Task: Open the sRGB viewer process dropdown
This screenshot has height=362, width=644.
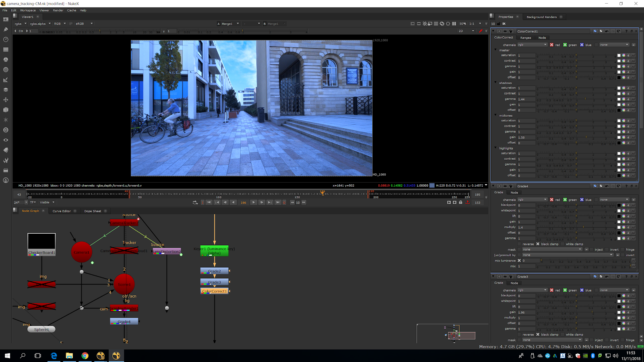Action: pyautogui.click(x=84, y=24)
